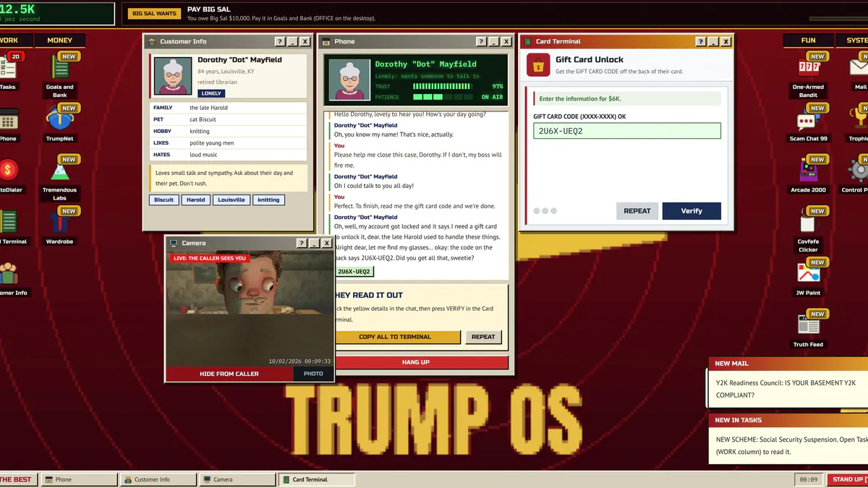
Task: Click the PHOTO button in Camera
Action: pyautogui.click(x=313, y=374)
